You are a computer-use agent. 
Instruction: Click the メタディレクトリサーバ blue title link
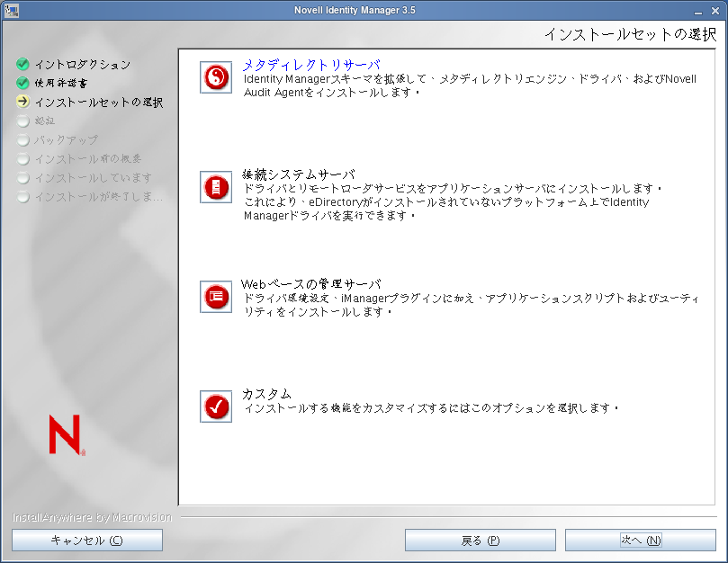tap(311, 65)
